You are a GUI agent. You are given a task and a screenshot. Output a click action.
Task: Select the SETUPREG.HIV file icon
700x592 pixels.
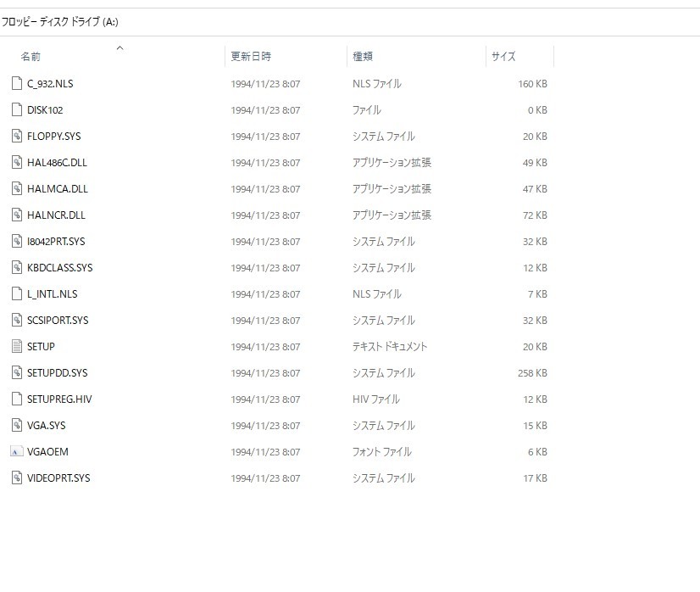click(x=16, y=399)
